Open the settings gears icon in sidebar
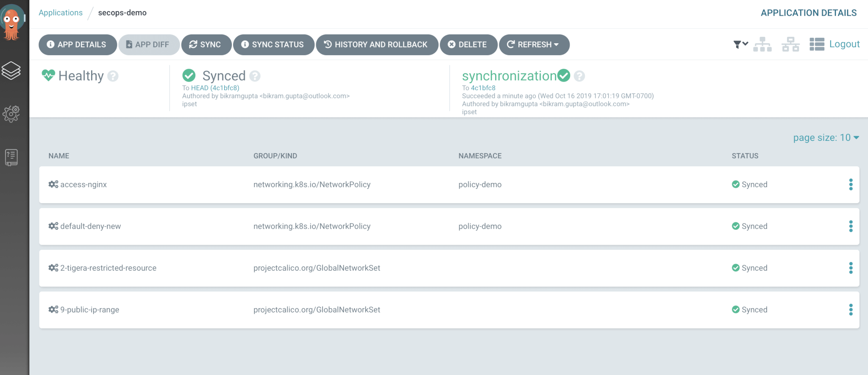 pos(11,114)
